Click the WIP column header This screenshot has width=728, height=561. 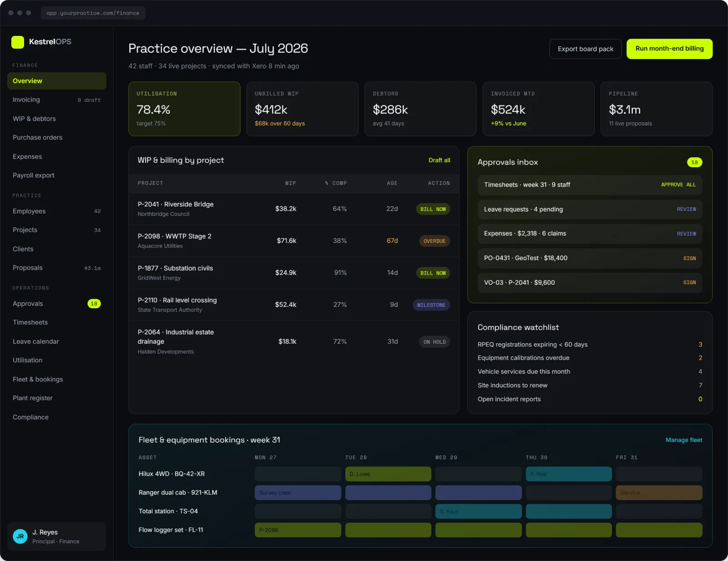[290, 183]
